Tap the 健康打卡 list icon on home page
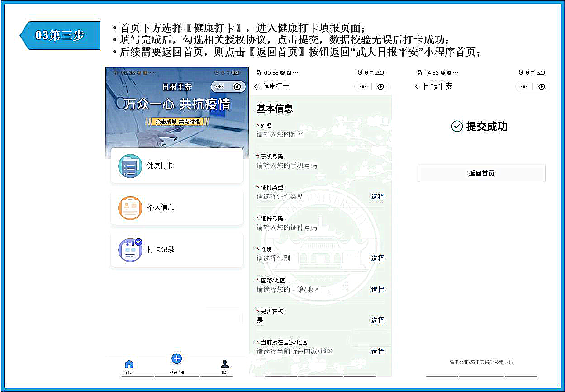The width and height of the screenshot is (565, 392). (130, 166)
